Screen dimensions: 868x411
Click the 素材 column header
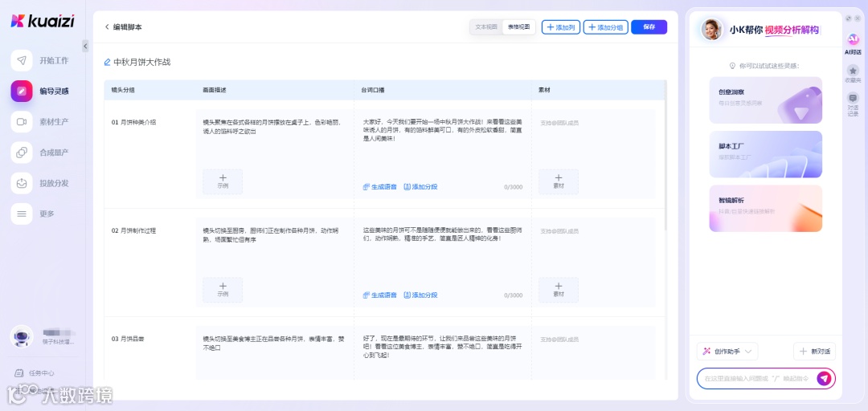click(544, 90)
